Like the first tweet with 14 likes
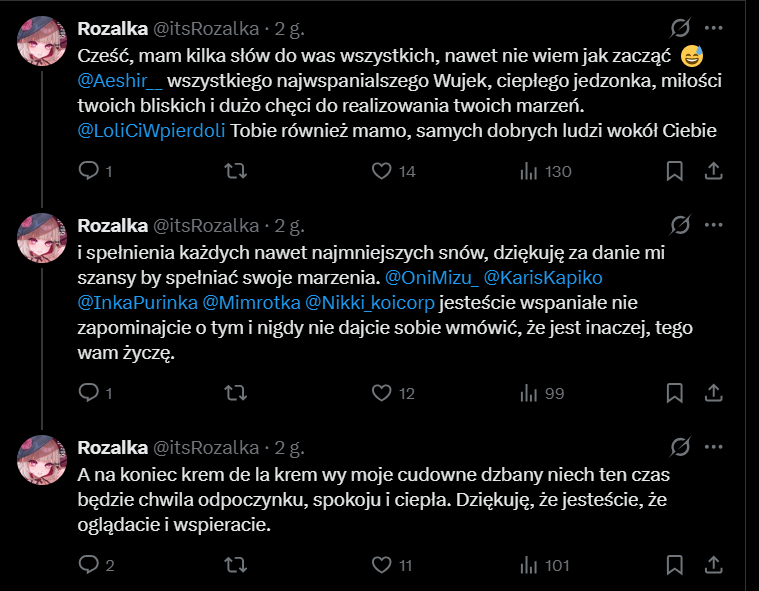Image resolution: width=759 pixels, height=591 pixels. point(381,172)
